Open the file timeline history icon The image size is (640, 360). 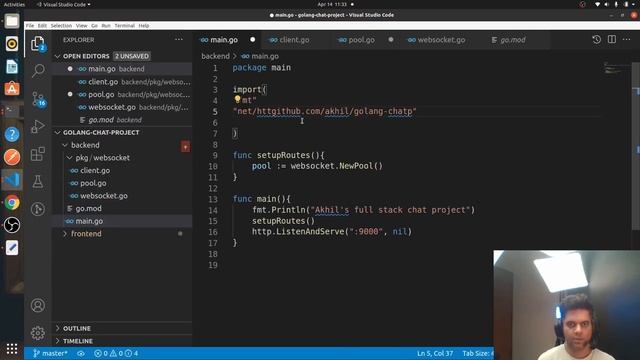click(596, 40)
